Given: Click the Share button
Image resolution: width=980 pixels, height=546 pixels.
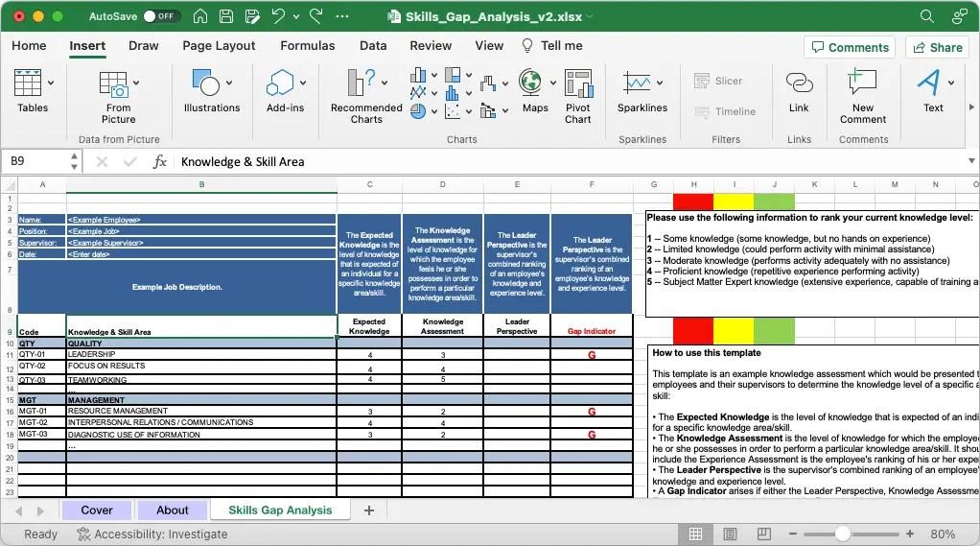Looking at the screenshot, I should click(x=938, y=48).
